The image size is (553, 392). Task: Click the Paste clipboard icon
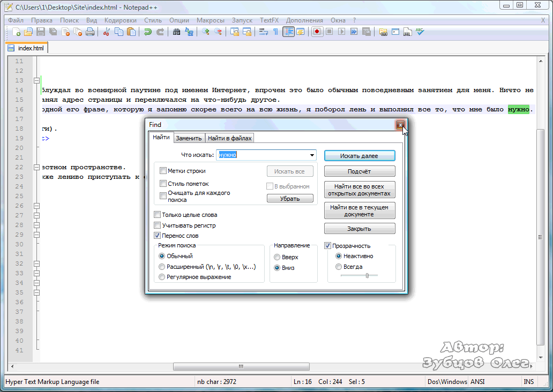click(131, 32)
